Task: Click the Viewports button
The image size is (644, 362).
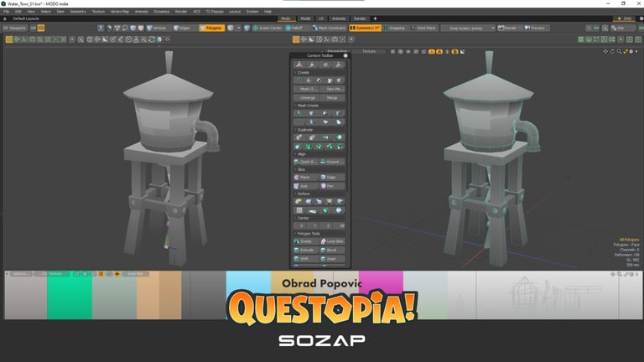Action: (14, 28)
